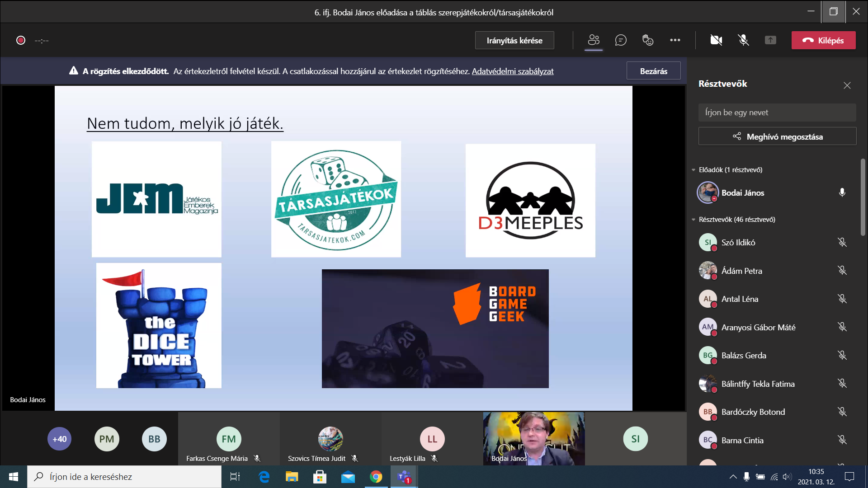
Task: Click the Windows taskbar search box
Action: point(124,477)
